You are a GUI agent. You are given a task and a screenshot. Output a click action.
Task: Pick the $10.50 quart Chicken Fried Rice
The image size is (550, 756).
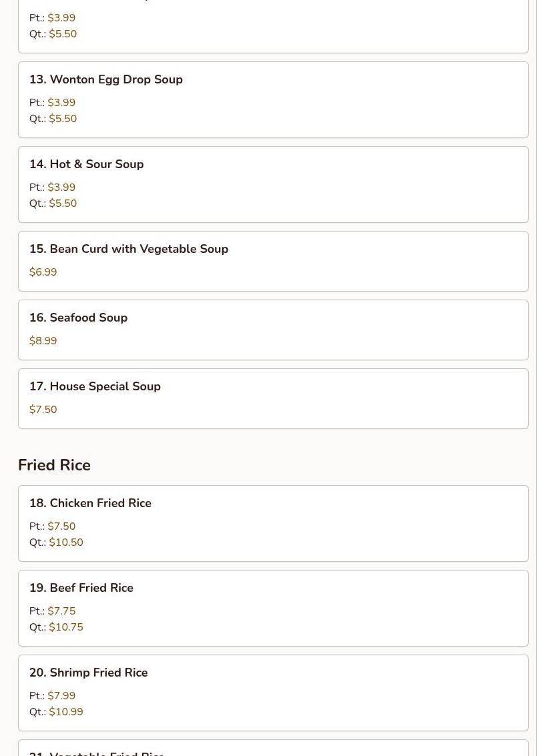click(66, 542)
